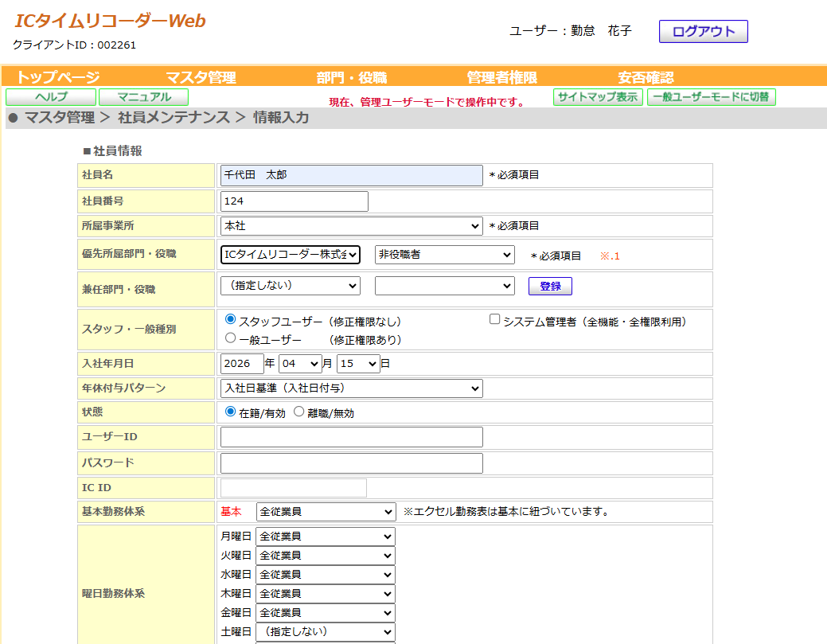Open the 安否確認 menu
The height and width of the screenshot is (644, 827).
pos(646,77)
